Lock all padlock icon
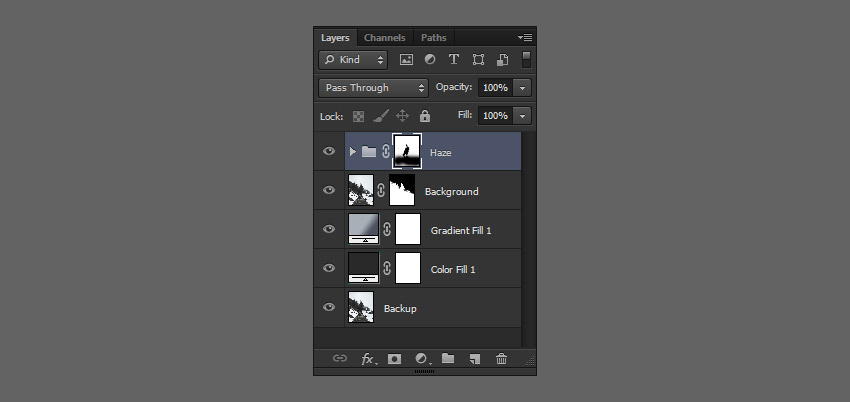This screenshot has height=402, width=850. pyautogui.click(x=424, y=116)
